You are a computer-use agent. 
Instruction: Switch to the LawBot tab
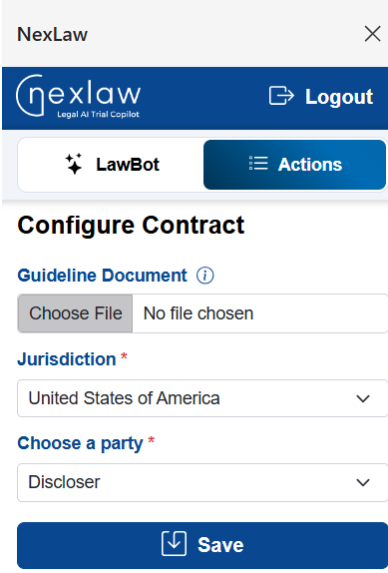pyautogui.click(x=111, y=164)
